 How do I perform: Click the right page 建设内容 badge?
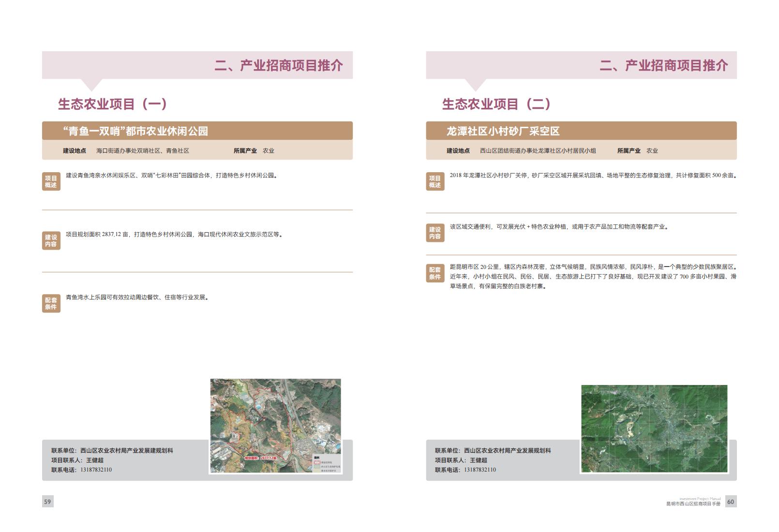pyautogui.click(x=435, y=233)
